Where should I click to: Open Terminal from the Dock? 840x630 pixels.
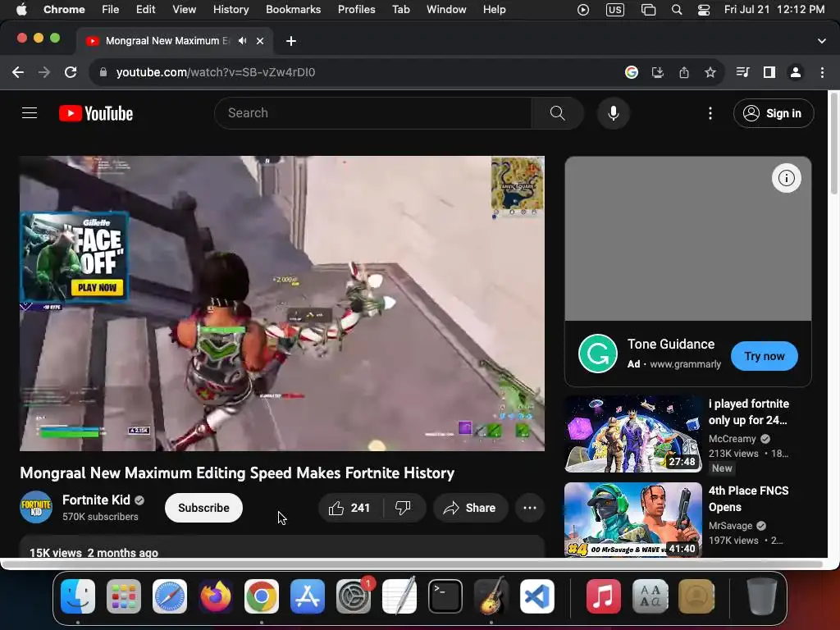coord(445,596)
